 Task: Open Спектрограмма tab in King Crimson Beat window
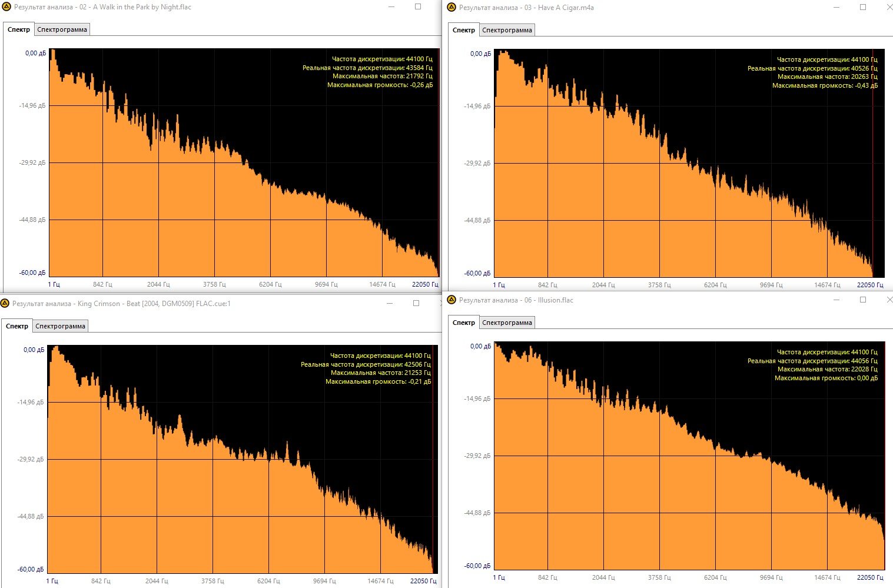tap(60, 326)
